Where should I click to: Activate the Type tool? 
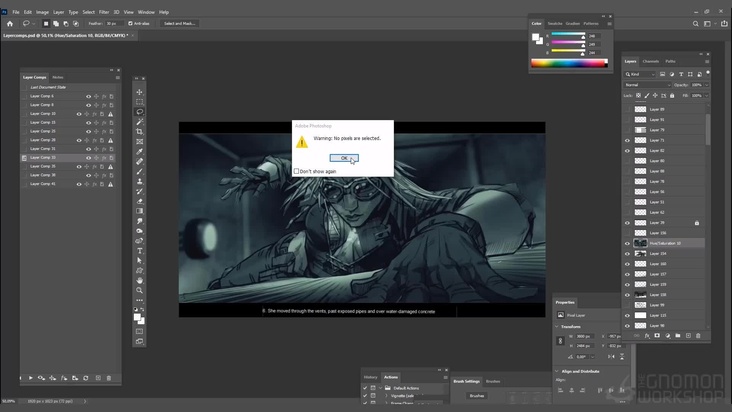pos(139,250)
